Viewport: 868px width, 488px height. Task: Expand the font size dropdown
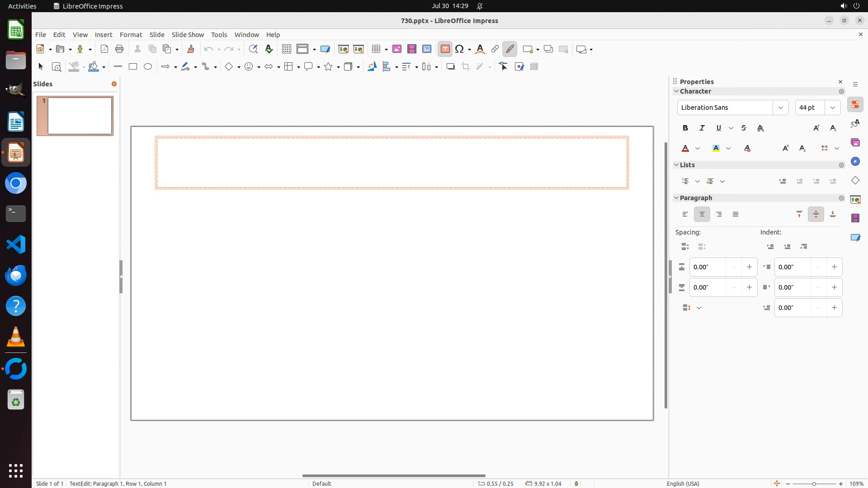tap(832, 108)
